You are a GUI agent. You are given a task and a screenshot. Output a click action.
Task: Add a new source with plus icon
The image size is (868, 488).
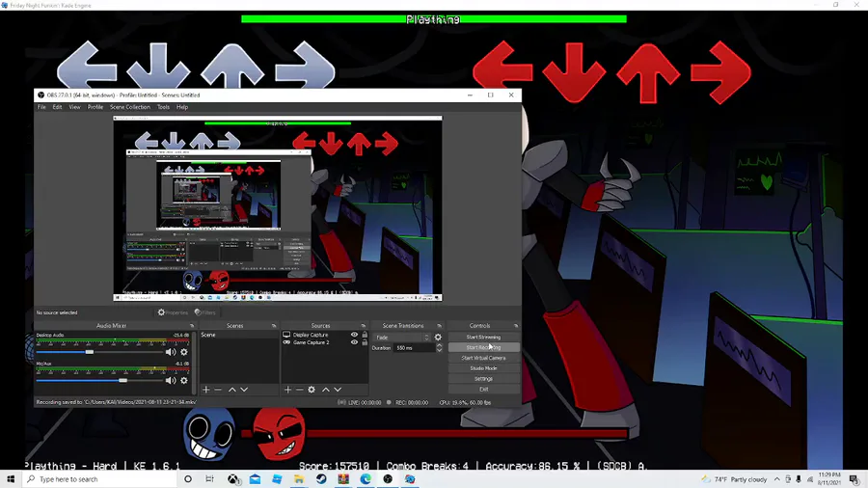(287, 390)
